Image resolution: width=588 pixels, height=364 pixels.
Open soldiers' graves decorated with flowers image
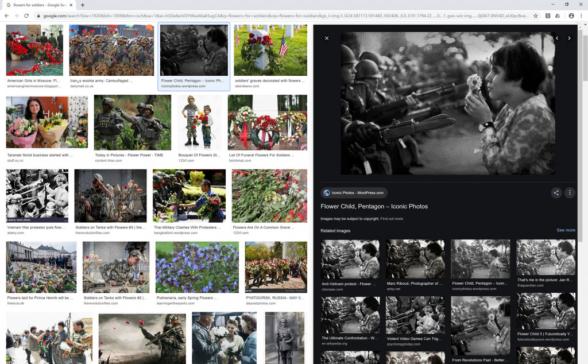click(x=270, y=50)
